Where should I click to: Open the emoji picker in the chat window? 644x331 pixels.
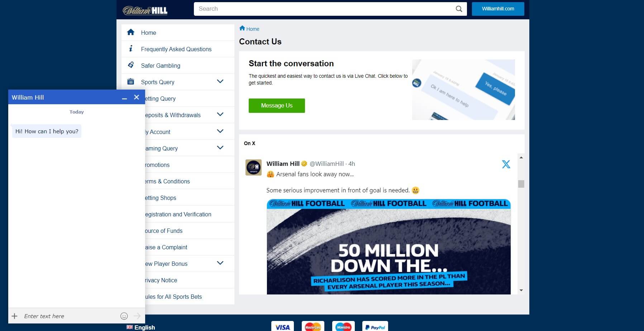point(124,316)
